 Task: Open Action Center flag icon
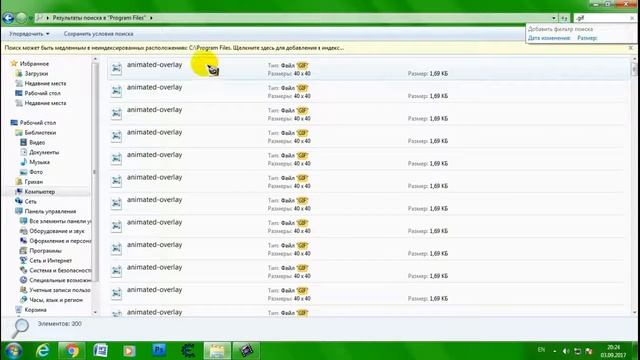(589, 351)
